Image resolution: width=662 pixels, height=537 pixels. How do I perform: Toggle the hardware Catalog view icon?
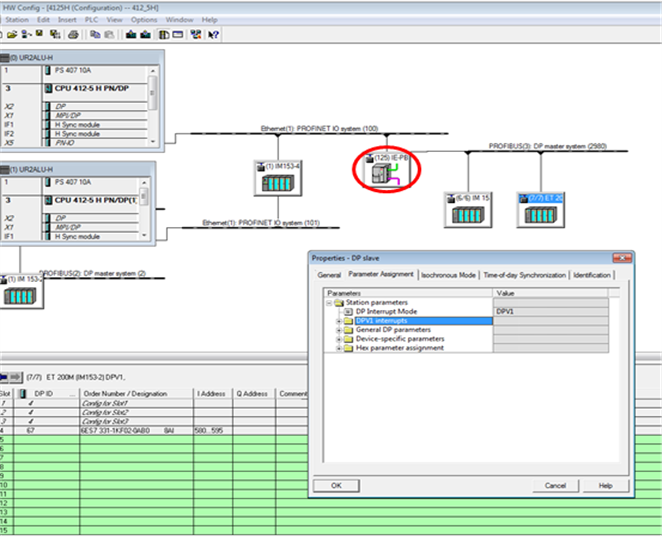tap(164, 35)
